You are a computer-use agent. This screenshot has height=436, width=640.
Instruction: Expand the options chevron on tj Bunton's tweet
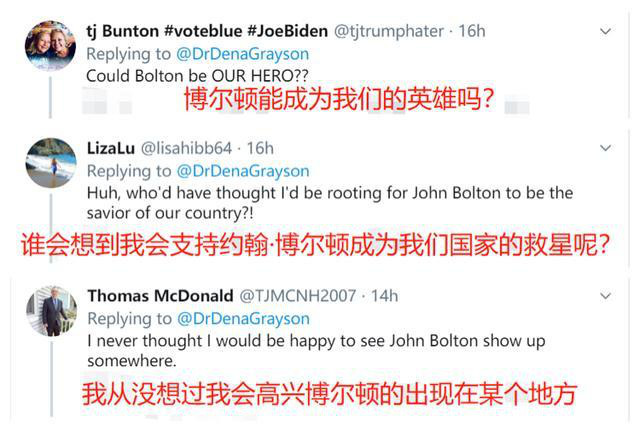[x=605, y=32]
